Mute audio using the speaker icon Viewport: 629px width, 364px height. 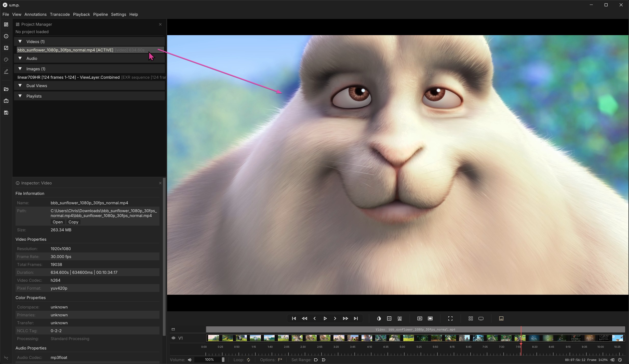190,360
